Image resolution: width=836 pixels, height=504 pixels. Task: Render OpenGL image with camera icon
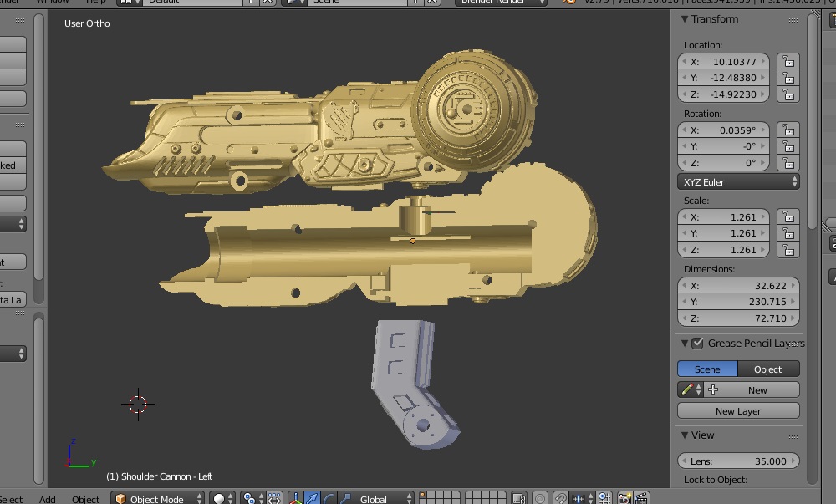click(624, 499)
